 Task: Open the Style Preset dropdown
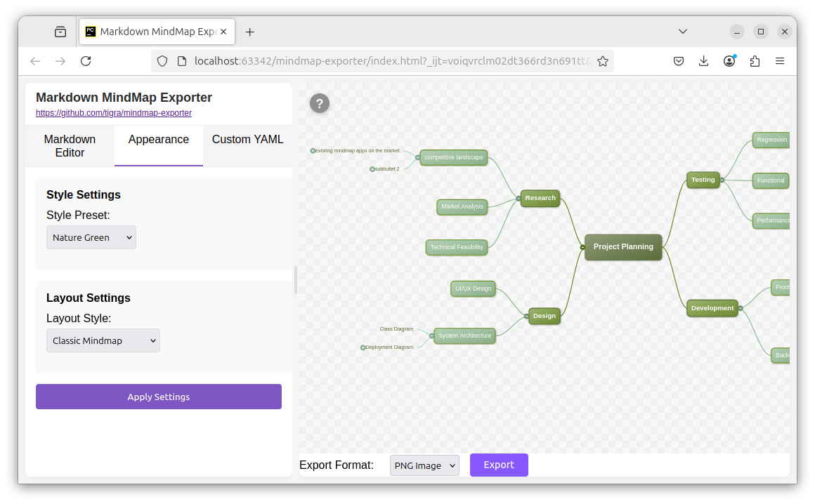click(91, 237)
